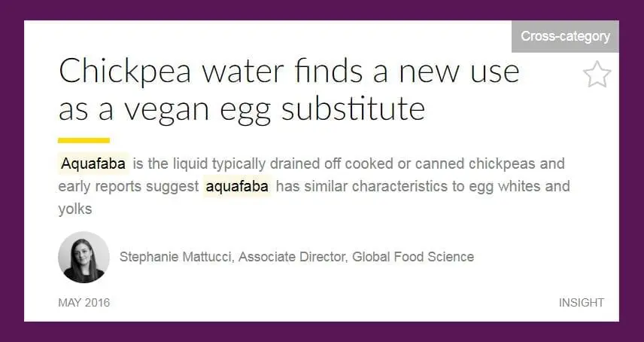Click the MAY 2016 date label

tap(84, 303)
